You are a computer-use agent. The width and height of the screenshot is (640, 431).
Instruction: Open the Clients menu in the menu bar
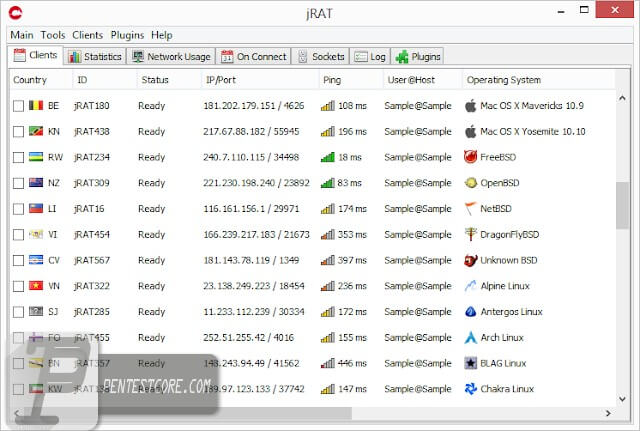coord(87,35)
